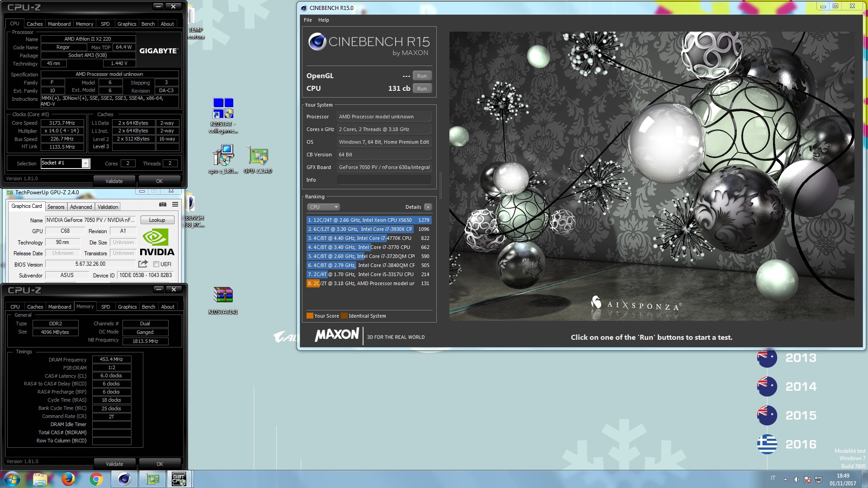The width and height of the screenshot is (868, 488).
Task: Run the CPU benchmark
Action: point(422,89)
